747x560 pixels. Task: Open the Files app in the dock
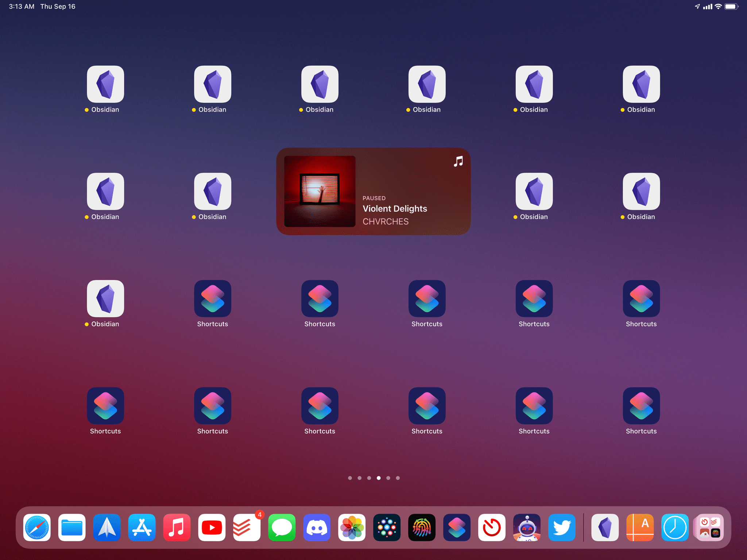[72, 527]
